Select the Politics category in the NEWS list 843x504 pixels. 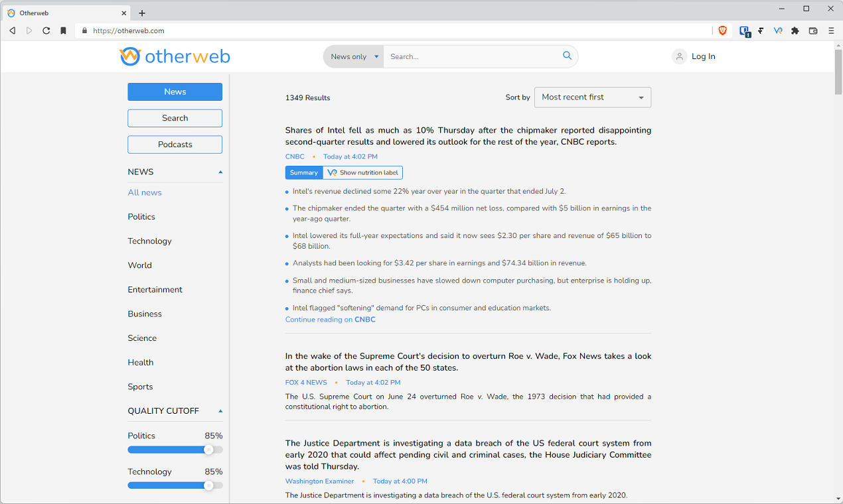tap(141, 217)
